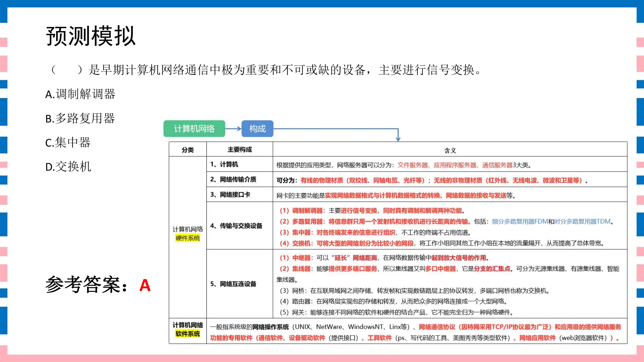Click the red answer letter A
Screen dimensions: 644x362
tap(145, 286)
